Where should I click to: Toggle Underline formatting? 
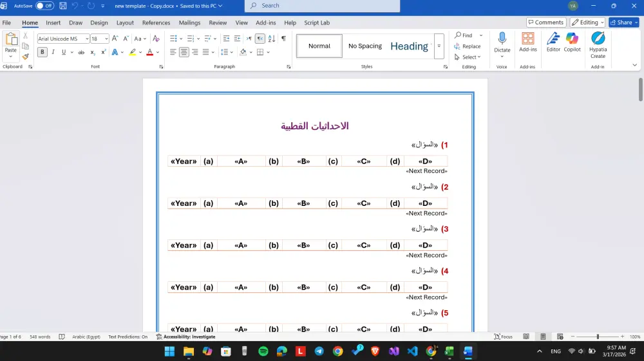coord(64,52)
